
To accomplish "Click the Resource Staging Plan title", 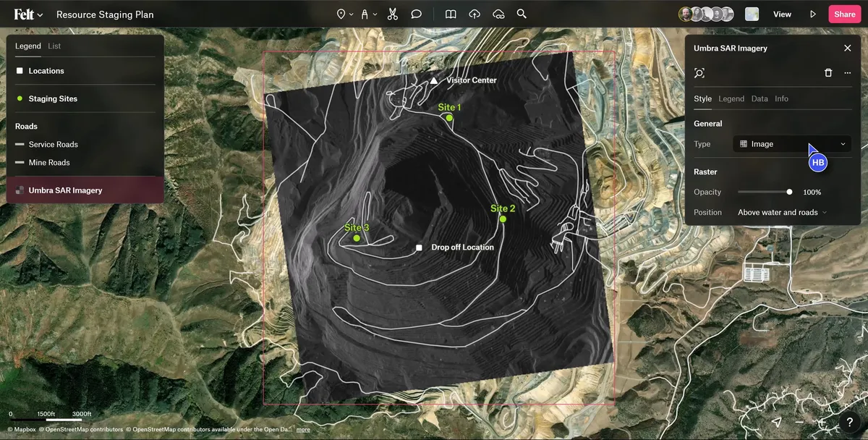I will tap(105, 14).
